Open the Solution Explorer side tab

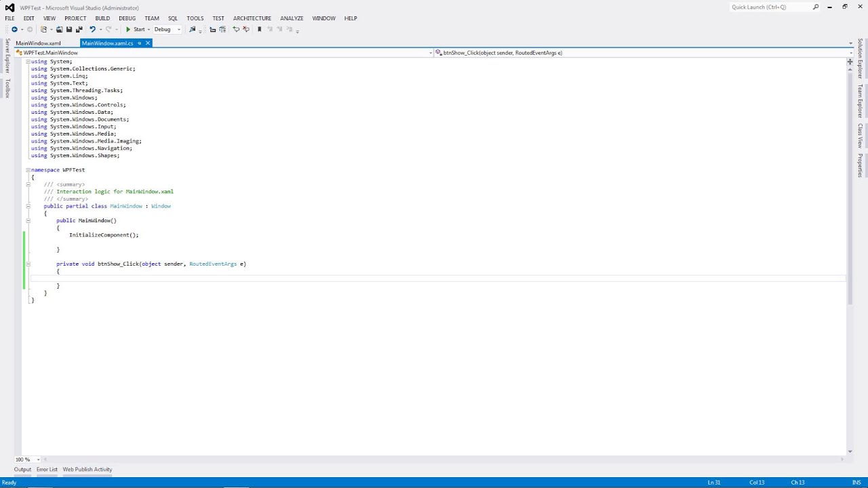[860, 58]
